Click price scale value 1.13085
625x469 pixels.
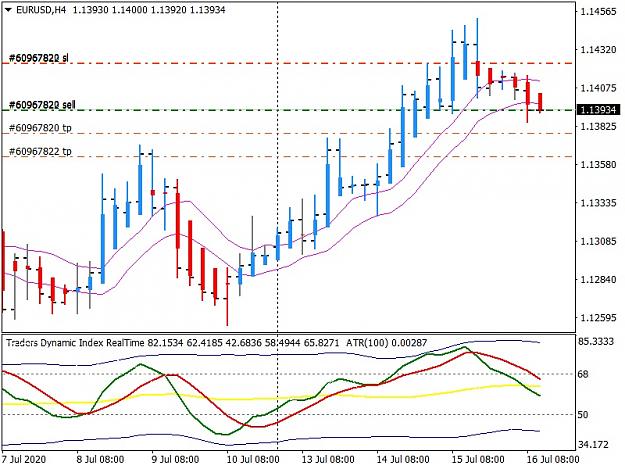[598, 241]
